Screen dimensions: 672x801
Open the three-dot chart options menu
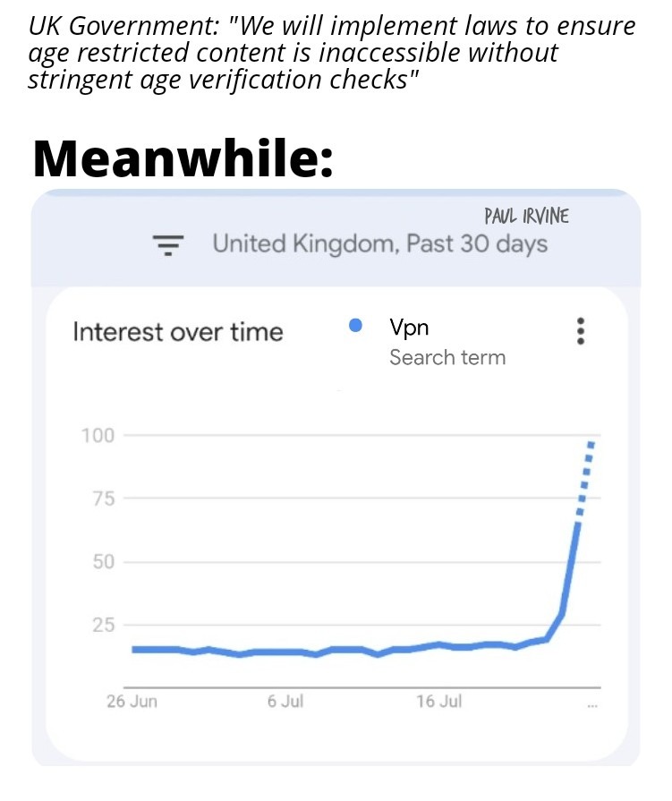[x=580, y=331]
